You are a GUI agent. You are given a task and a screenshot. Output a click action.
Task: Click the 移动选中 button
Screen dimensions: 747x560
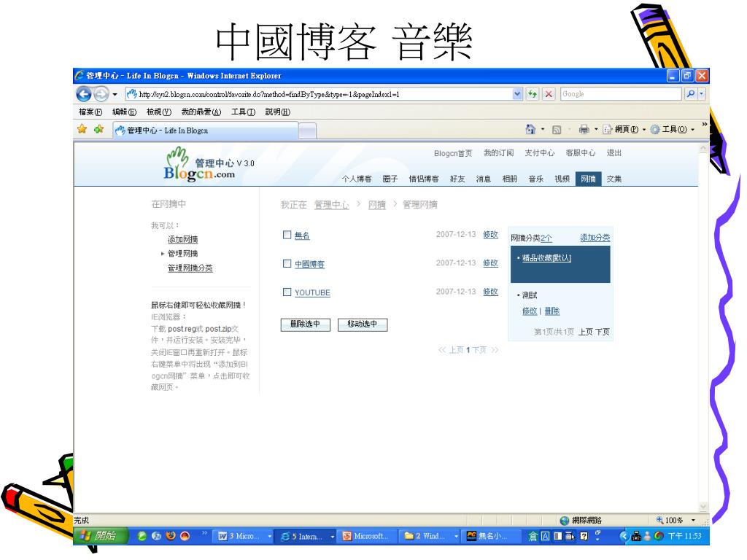click(363, 324)
